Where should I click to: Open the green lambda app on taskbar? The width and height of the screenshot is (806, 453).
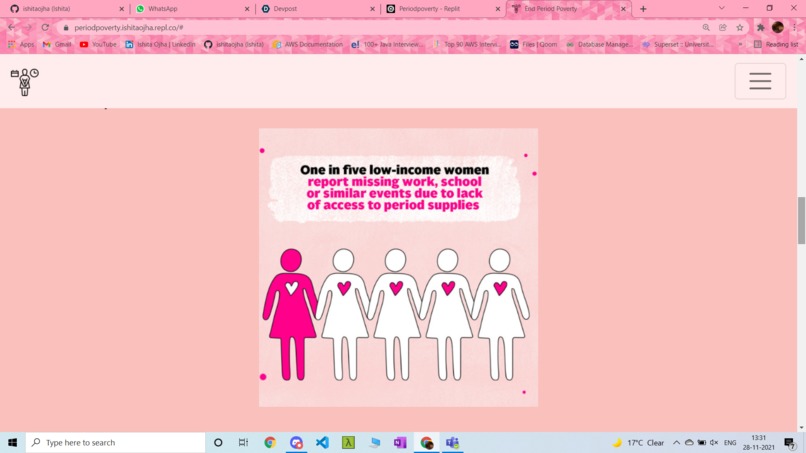349,442
